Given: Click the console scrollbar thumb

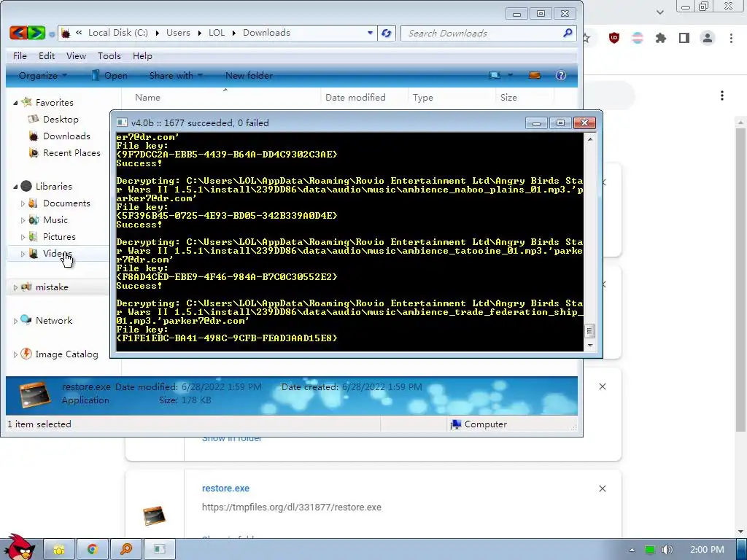Looking at the screenshot, I should (589, 330).
